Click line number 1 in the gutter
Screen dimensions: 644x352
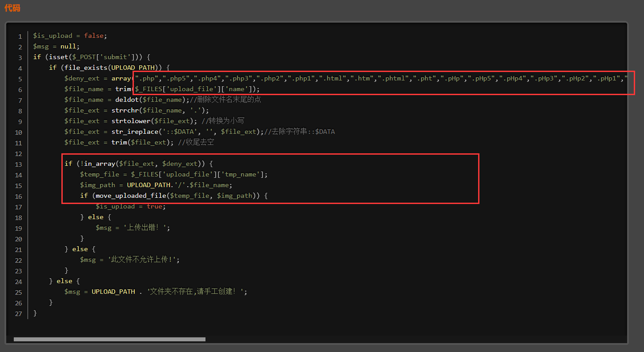point(20,36)
